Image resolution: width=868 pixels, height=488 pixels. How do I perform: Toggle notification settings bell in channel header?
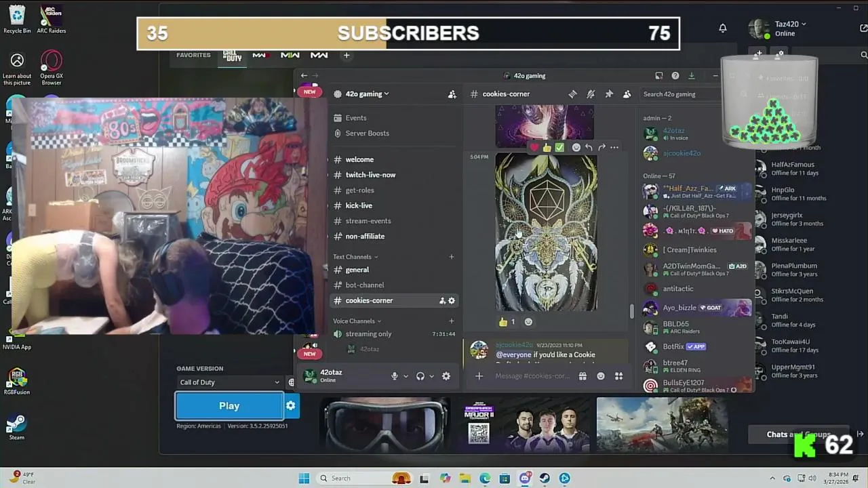point(591,94)
